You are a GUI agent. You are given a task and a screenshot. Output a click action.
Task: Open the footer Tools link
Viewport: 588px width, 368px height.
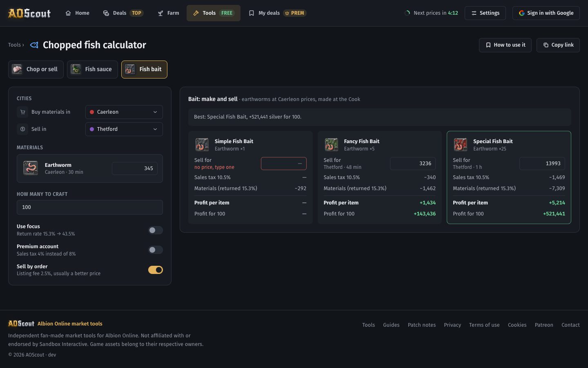pos(368,325)
